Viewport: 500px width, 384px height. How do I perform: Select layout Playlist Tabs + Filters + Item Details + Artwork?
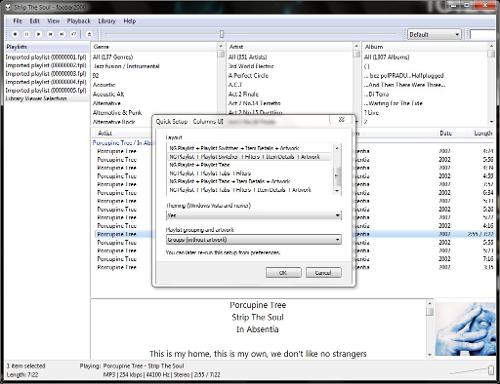click(250, 190)
